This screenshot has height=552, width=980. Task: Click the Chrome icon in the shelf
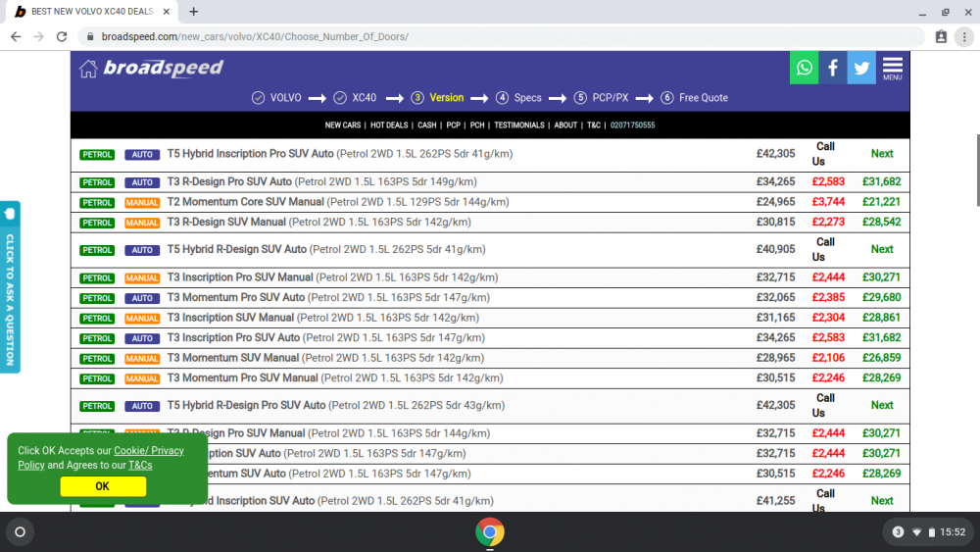coord(489,532)
